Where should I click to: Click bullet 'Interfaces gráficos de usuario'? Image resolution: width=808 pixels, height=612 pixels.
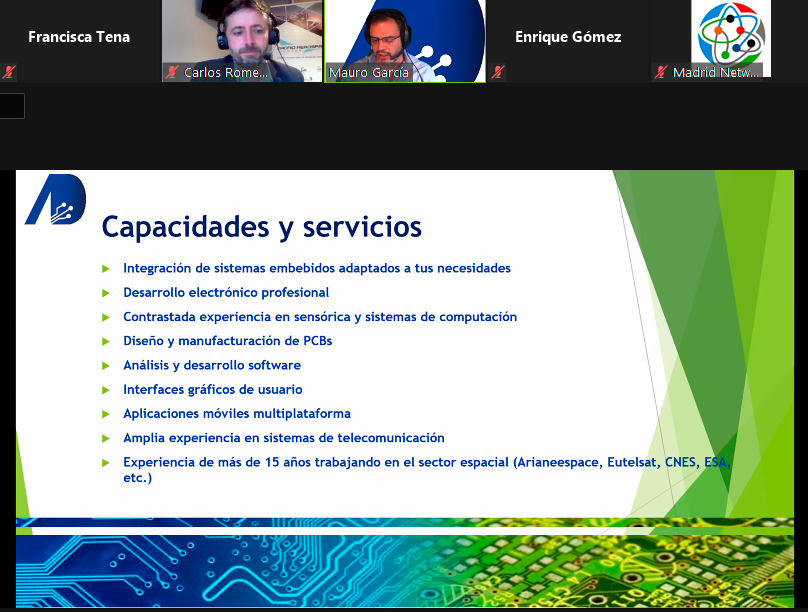pyautogui.click(x=212, y=389)
